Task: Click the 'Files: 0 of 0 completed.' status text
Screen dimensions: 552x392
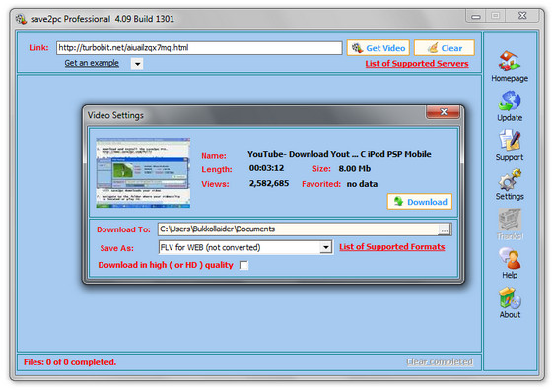Action: click(x=70, y=362)
